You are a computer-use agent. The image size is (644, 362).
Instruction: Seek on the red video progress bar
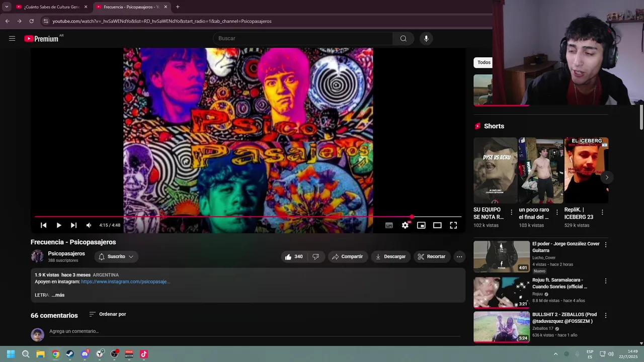click(248, 217)
